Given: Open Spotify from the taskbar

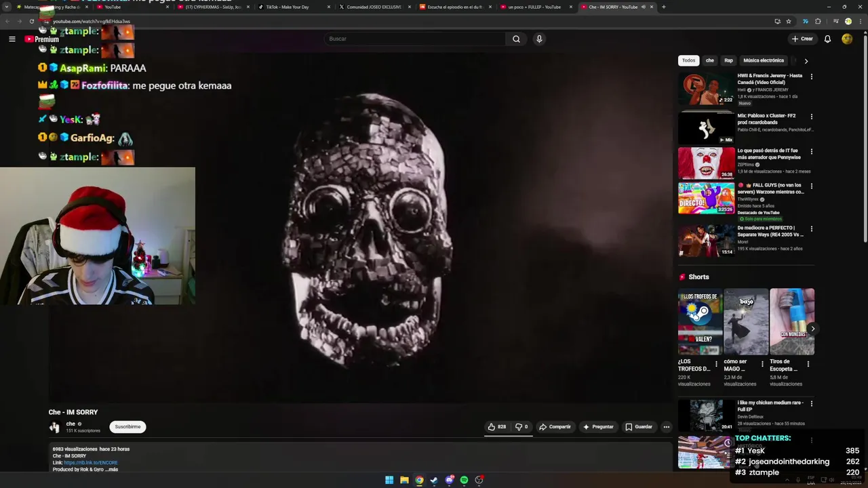Looking at the screenshot, I should 464,480.
